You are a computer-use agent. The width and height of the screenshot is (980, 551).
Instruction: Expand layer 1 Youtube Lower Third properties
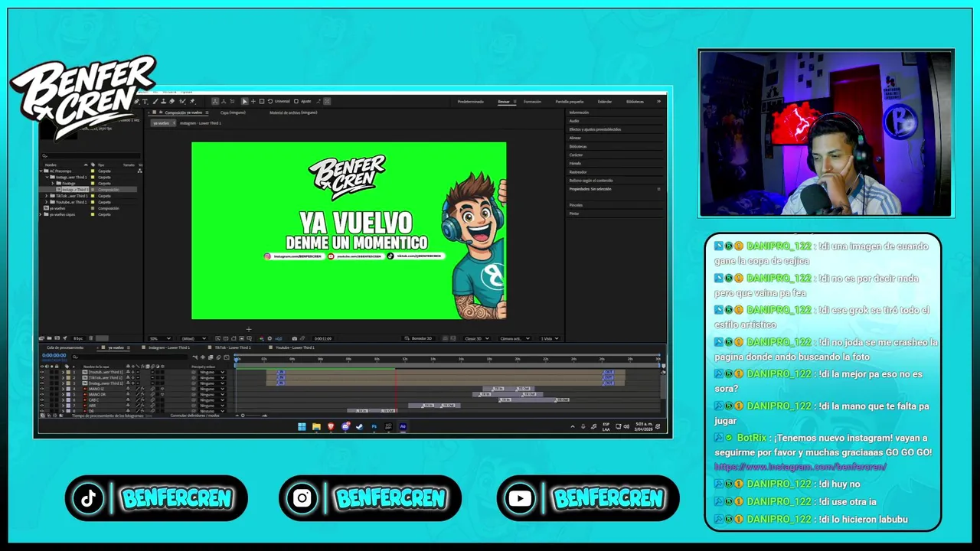(63, 372)
